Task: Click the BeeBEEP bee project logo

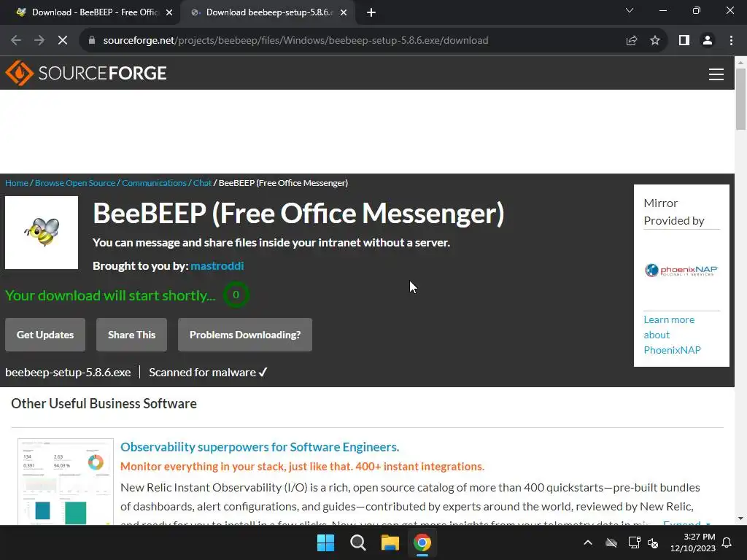Action: (42, 233)
